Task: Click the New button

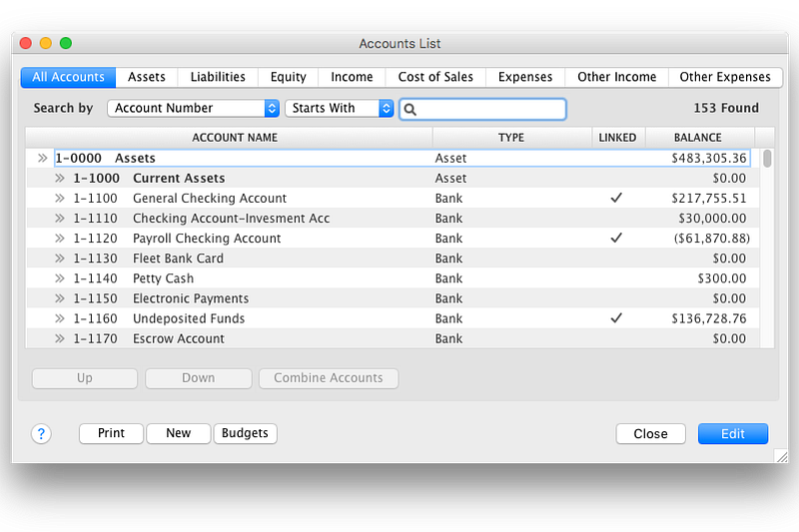Action: pyautogui.click(x=179, y=433)
